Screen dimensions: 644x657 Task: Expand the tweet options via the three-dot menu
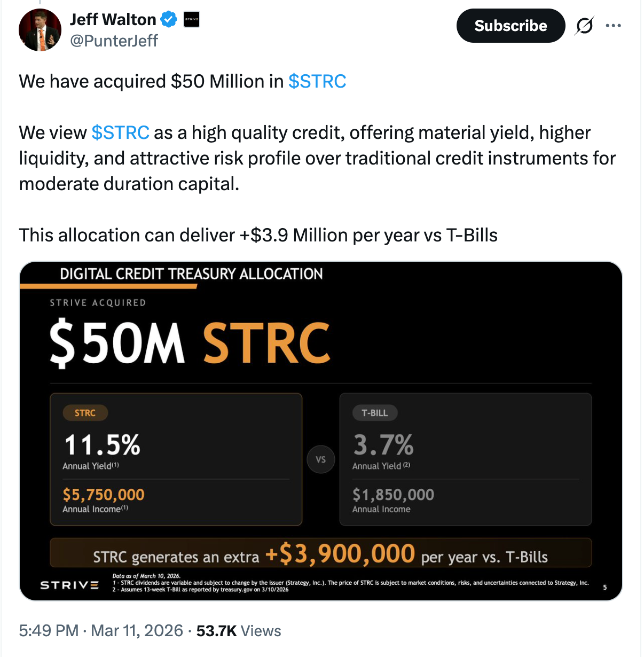[613, 25]
